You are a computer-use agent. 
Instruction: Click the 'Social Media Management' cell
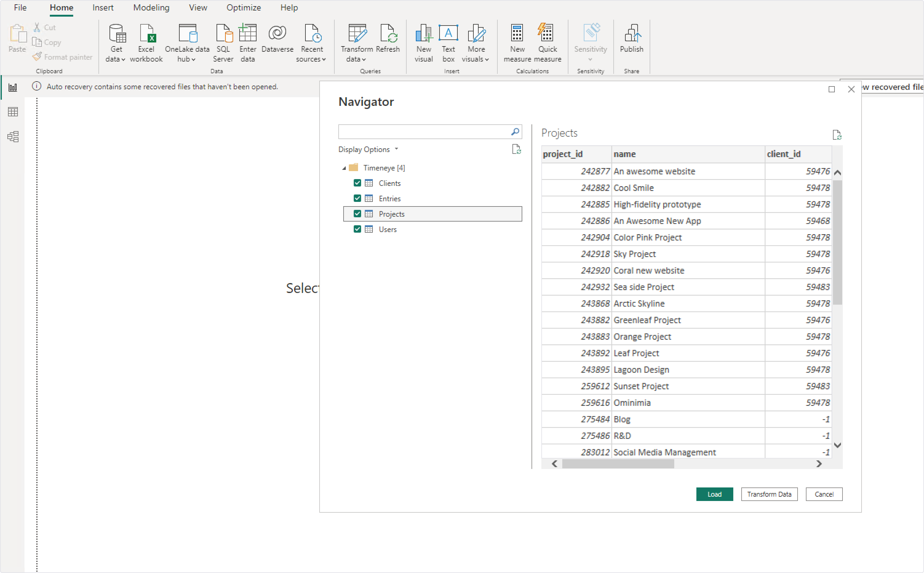coord(688,452)
